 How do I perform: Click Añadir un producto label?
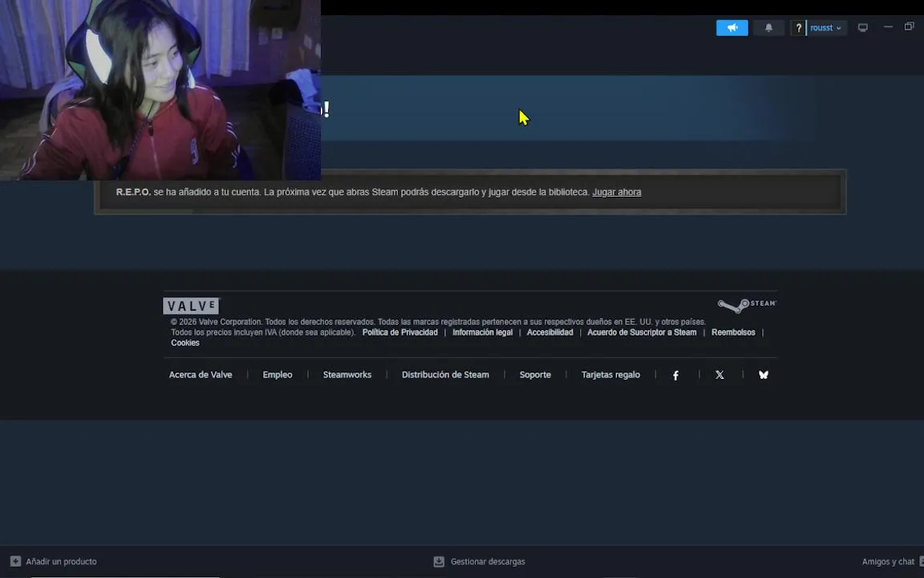pos(61,561)
